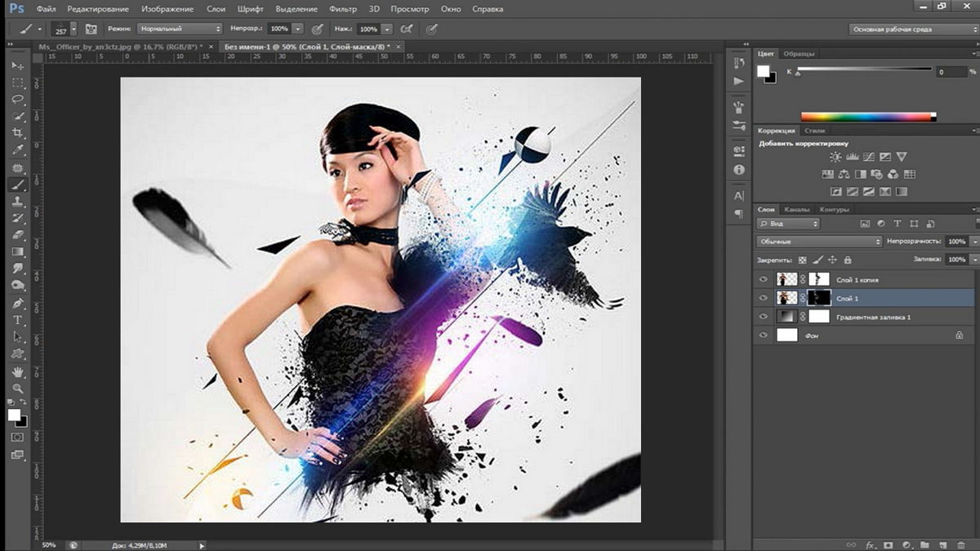Open the Фильтр menu
Viewport: 980px width, 551px height.
click(x=343, y=9)
